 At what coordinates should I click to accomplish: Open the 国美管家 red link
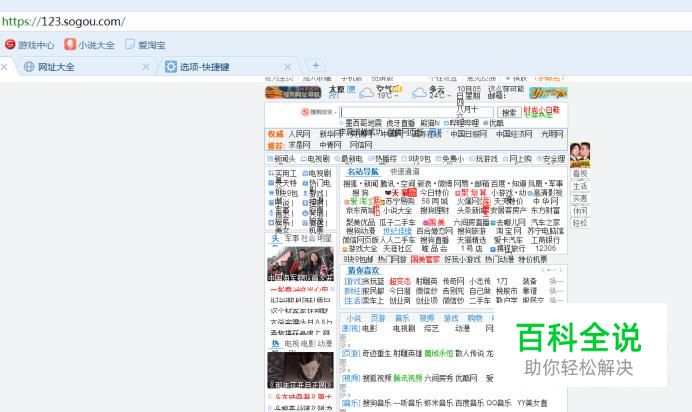pos(425,259)
